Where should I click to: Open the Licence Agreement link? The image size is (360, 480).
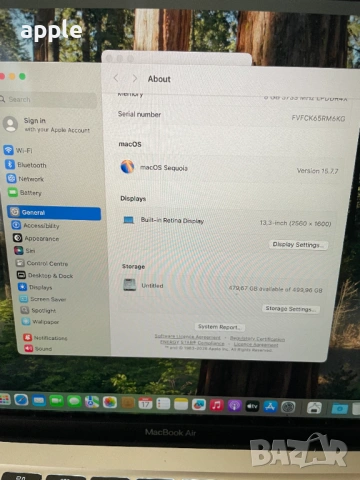[256, 345]
